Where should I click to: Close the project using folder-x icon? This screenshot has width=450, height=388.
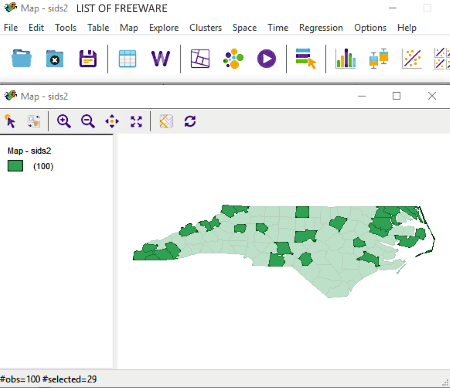(55, 59)
